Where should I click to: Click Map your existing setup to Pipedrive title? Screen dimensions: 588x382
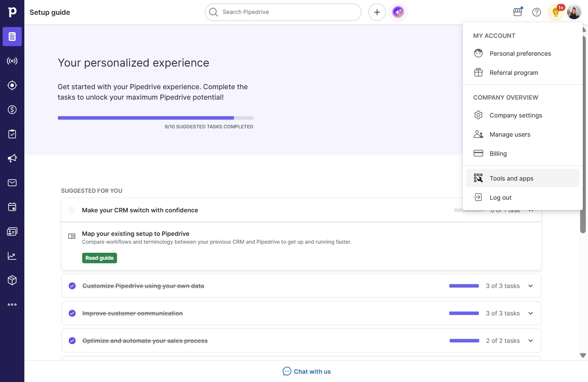(136, 234)
